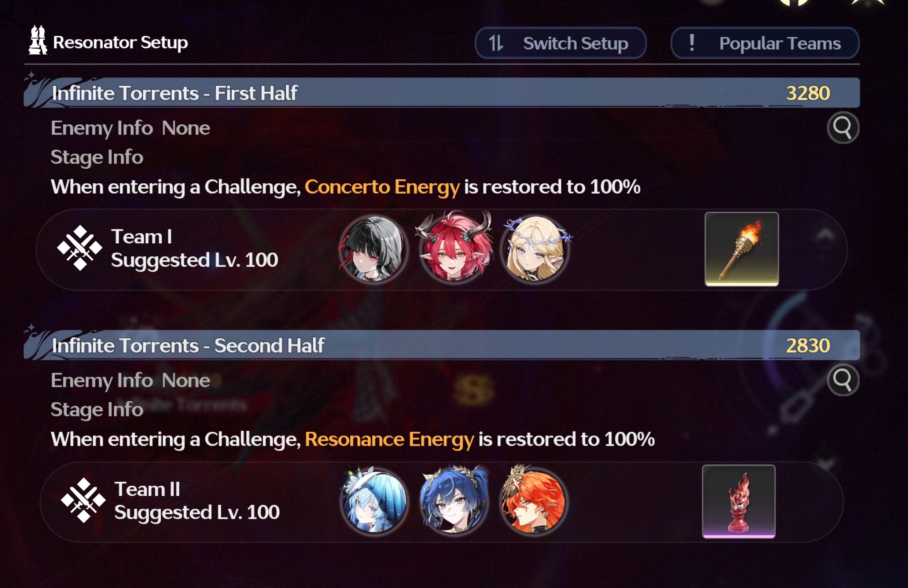Click the Resonator Setup chess piece icon

pos(38,40)
